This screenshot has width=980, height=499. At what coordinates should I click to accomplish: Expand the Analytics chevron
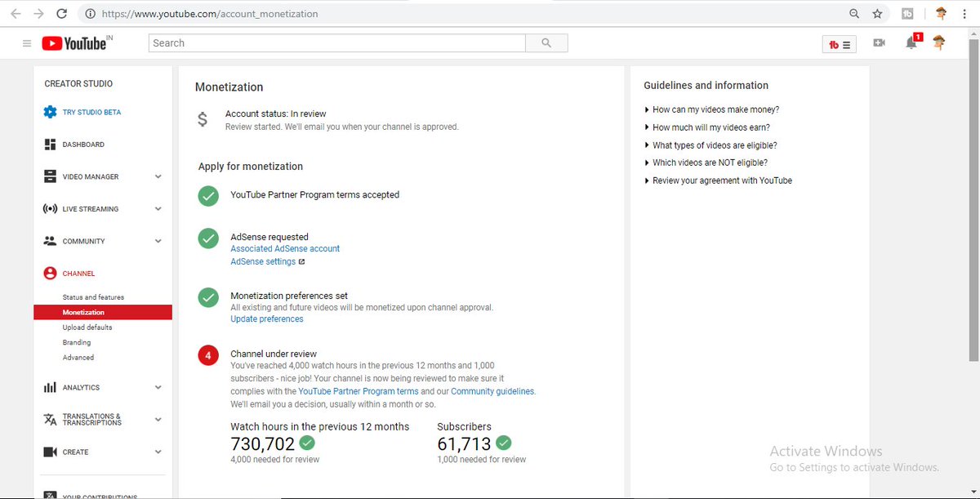[158, 387]
